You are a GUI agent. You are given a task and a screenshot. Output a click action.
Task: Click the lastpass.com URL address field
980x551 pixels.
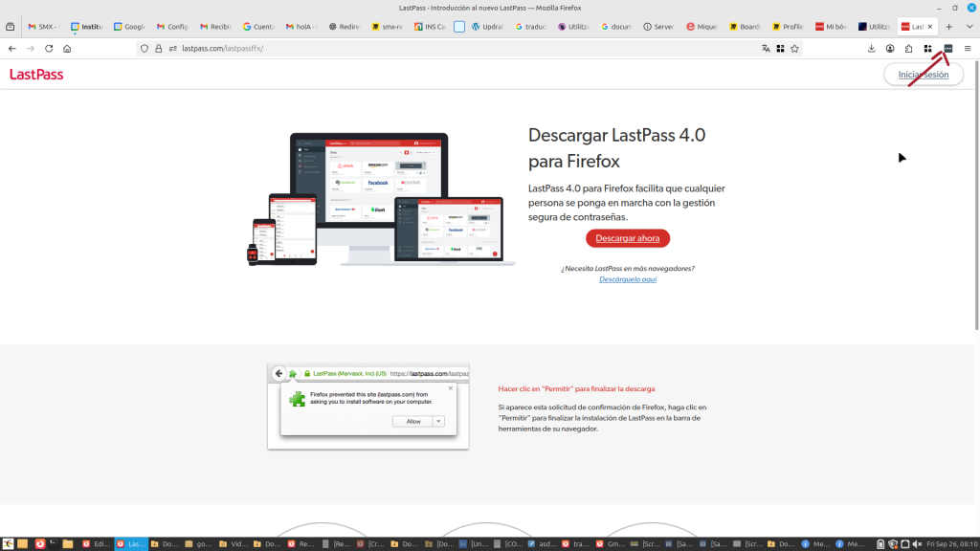tap(431, 48)
